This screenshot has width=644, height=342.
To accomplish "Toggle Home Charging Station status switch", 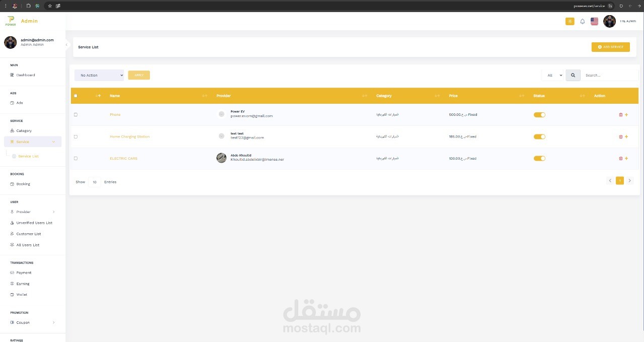I will 539,136.
